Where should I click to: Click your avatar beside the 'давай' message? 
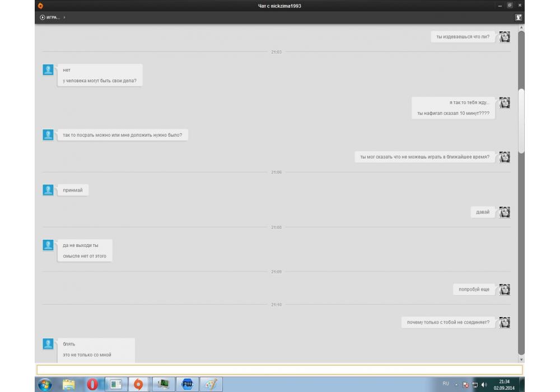tap(505, 212)
